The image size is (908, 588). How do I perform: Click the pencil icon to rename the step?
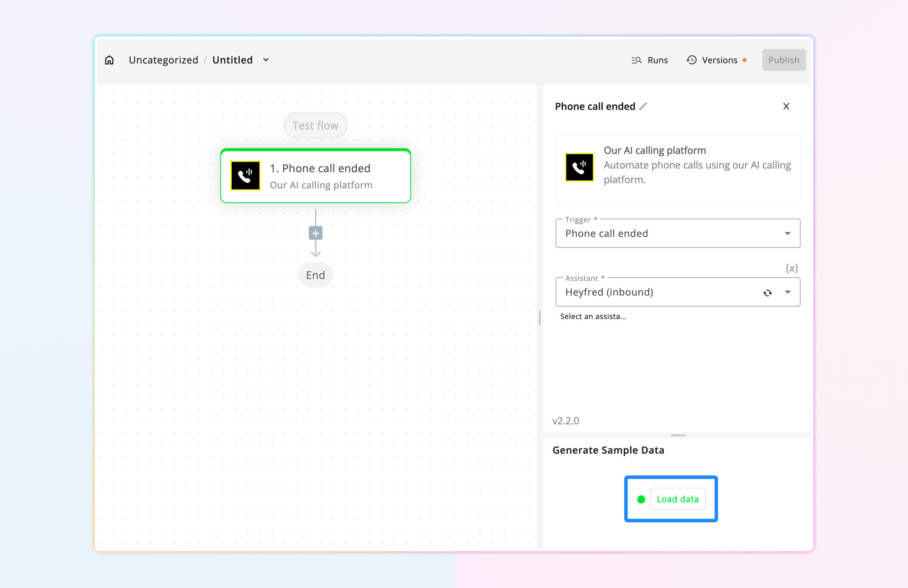(643, 106)
